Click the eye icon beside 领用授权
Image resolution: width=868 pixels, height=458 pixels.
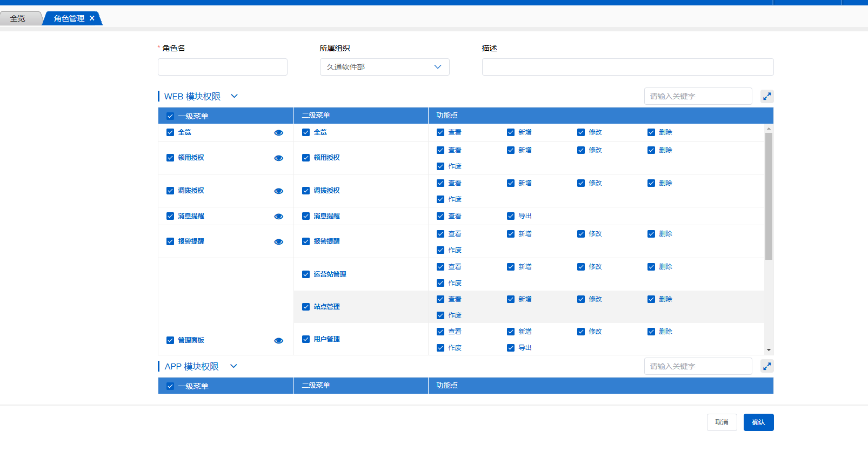tap(278, 158)
